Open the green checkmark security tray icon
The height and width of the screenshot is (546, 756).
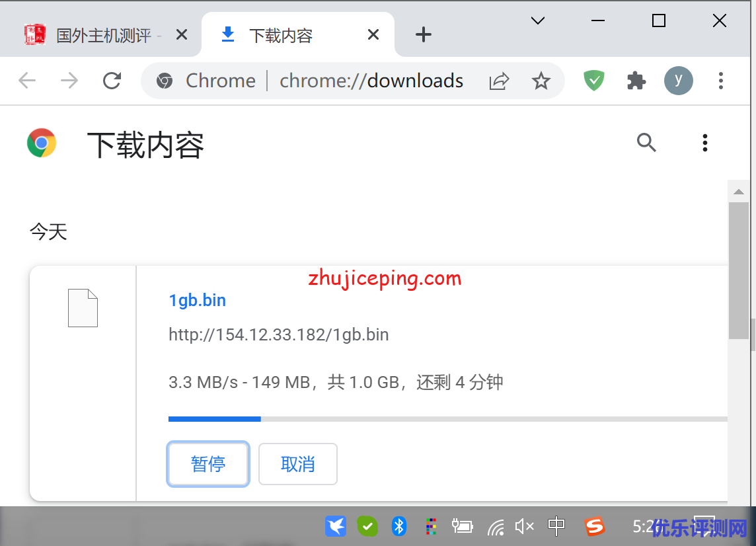click(367, 526)
